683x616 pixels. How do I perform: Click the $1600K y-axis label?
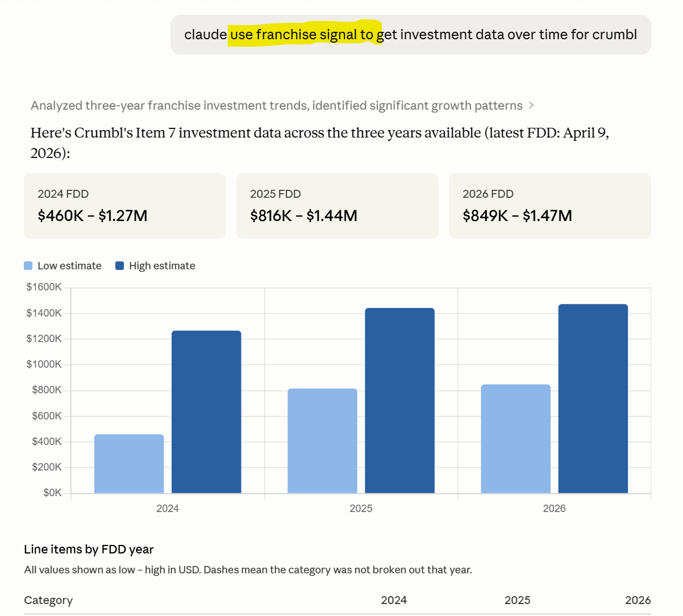[x=44, y=287]
